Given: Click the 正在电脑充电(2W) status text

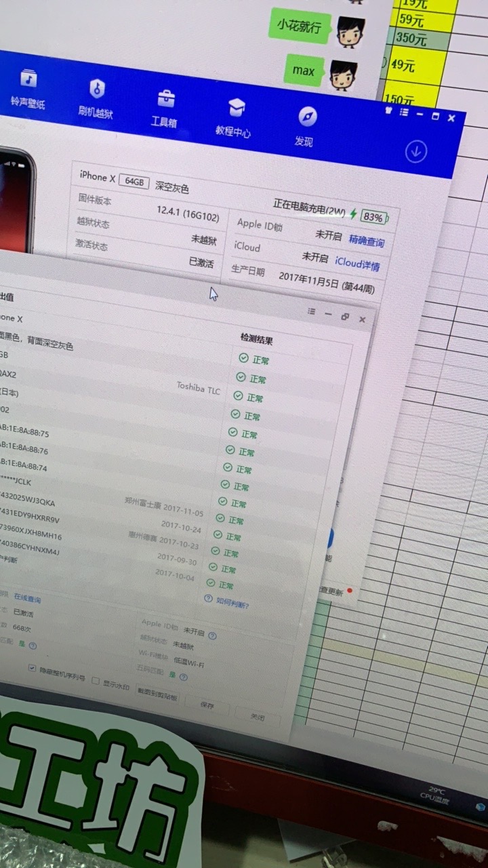Looking at the screenshot, I should tap(309, 208).
